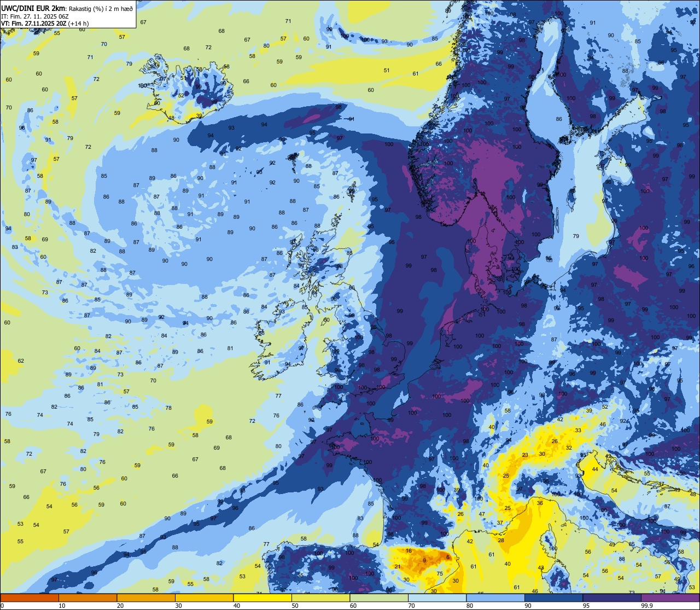Click the humidity value "9" over Spain
This screenshot has height=610, width=700.
coord(424,560)
